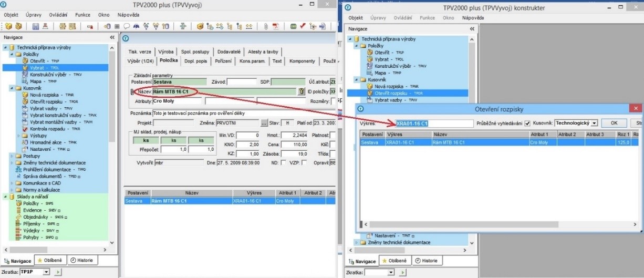Click the Výkres column header in dialog grid
Image resolution: width=644 pixels, height=278 pixels.
tap(409, 135)
